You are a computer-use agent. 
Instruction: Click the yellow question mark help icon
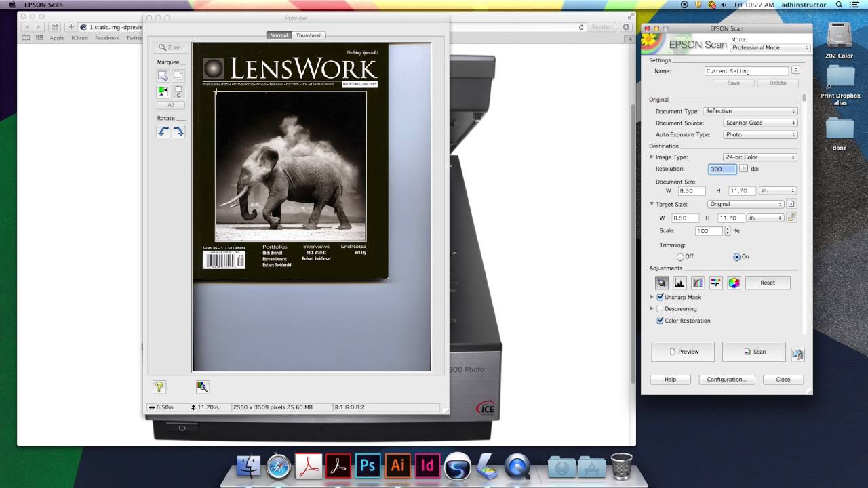tap(159, 387)
